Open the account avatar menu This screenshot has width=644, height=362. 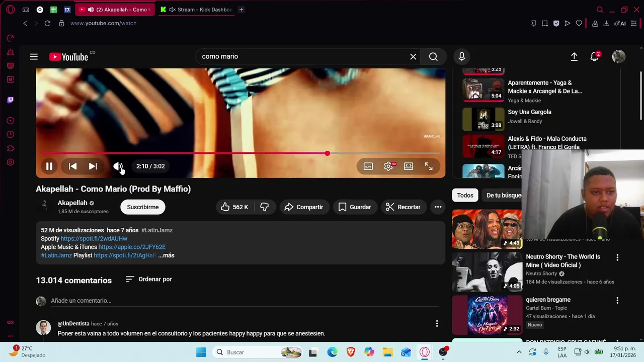pos(618,57)
